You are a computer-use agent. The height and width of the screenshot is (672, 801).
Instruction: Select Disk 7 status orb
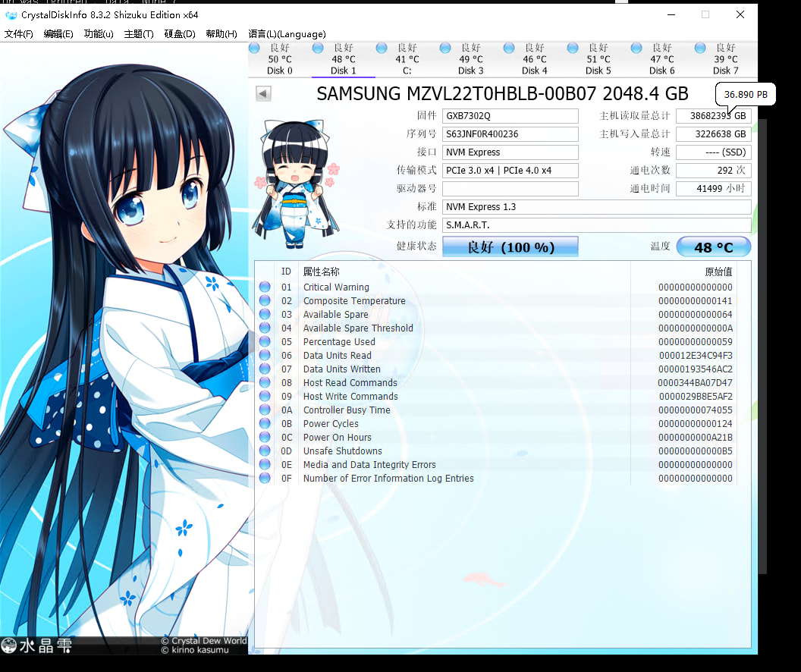[x=700, y=48]
